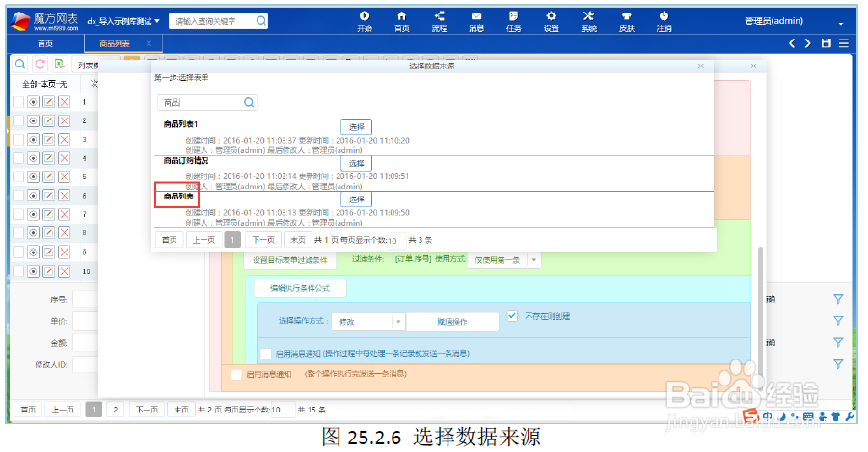Click previous tab left arrow icon
The height and width of the screenshot is (452, 868).
[x=792, y=43]
